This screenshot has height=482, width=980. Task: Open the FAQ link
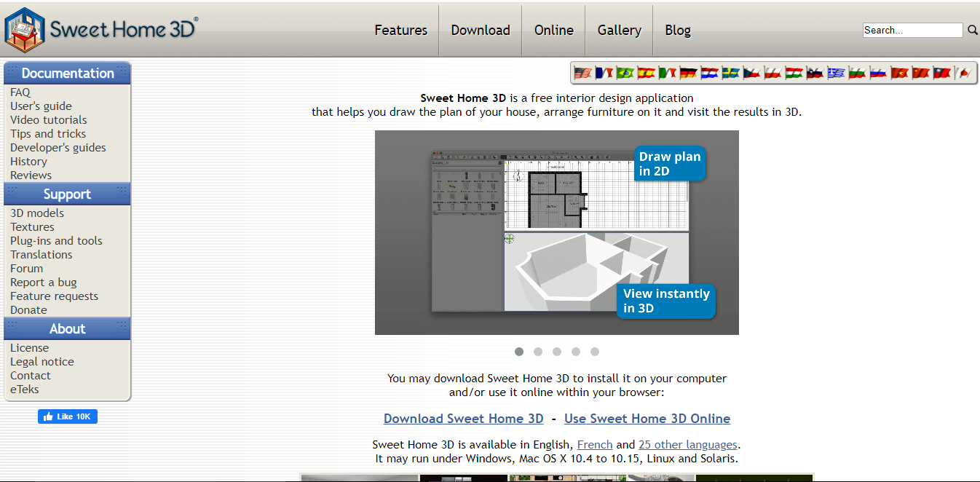pyautogui.click(x=20, y=92)
